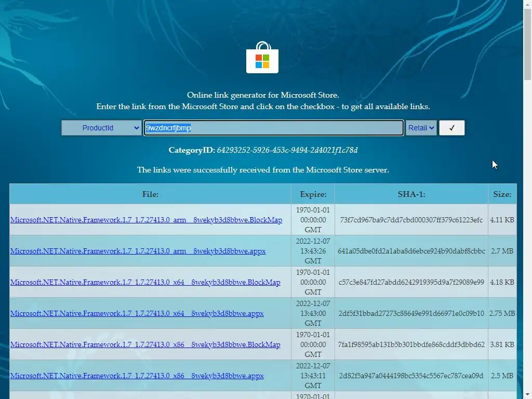532x399 pixels.
Task: Download the x64 appx file link
Action: pos(137,313)
